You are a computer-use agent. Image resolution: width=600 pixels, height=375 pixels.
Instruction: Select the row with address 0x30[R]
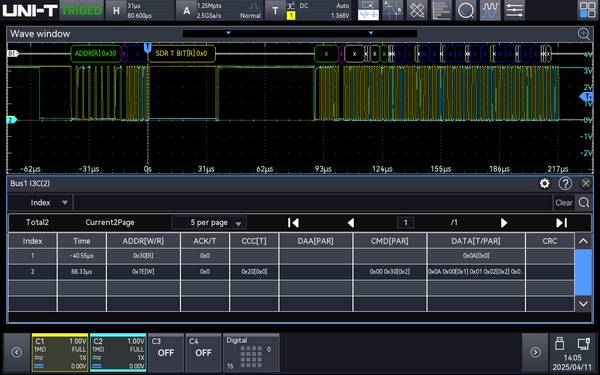[x=291, y=256]
